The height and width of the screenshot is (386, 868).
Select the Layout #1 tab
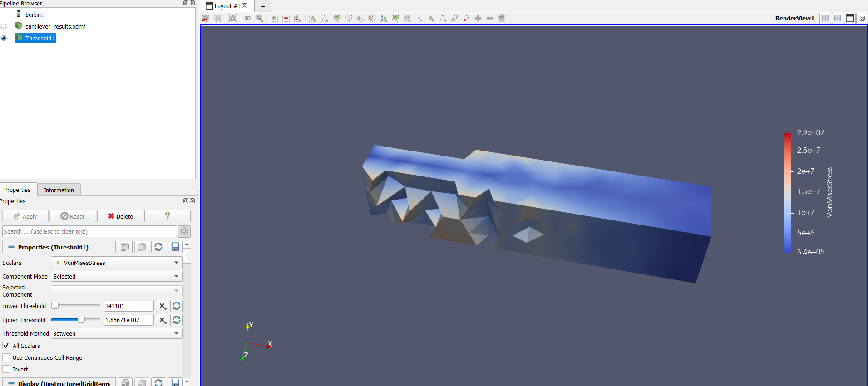[x=227, y=6]
